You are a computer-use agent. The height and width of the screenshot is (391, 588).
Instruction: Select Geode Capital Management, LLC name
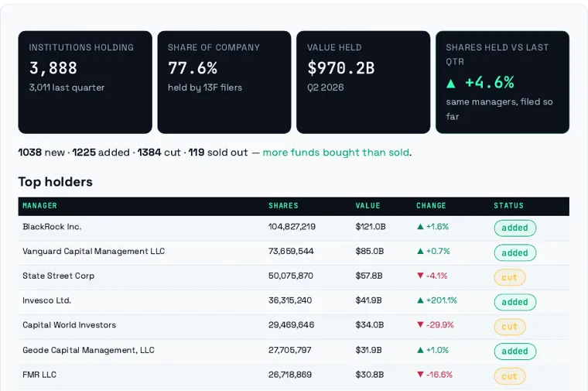pyautogui.click(x=88, y=350)
